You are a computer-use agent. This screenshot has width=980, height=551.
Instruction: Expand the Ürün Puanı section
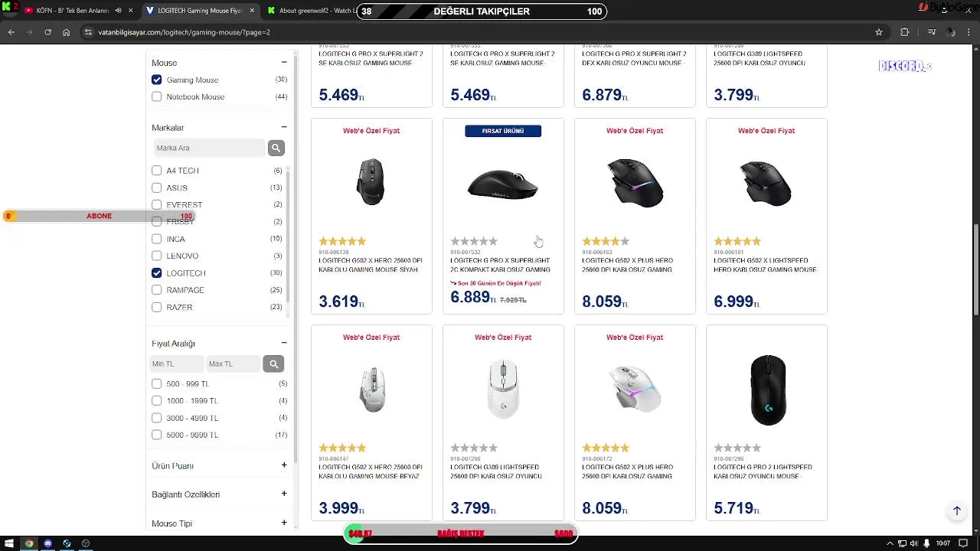284,465
